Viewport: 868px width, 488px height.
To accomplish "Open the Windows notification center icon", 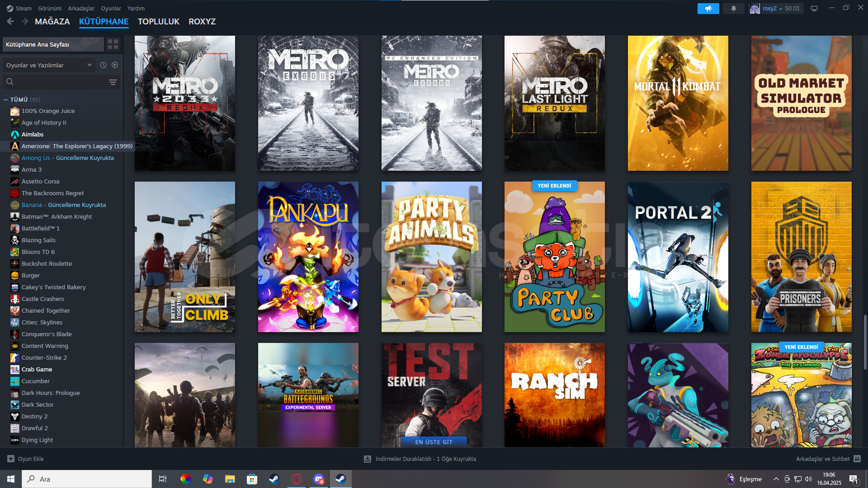I will (854, 479).
